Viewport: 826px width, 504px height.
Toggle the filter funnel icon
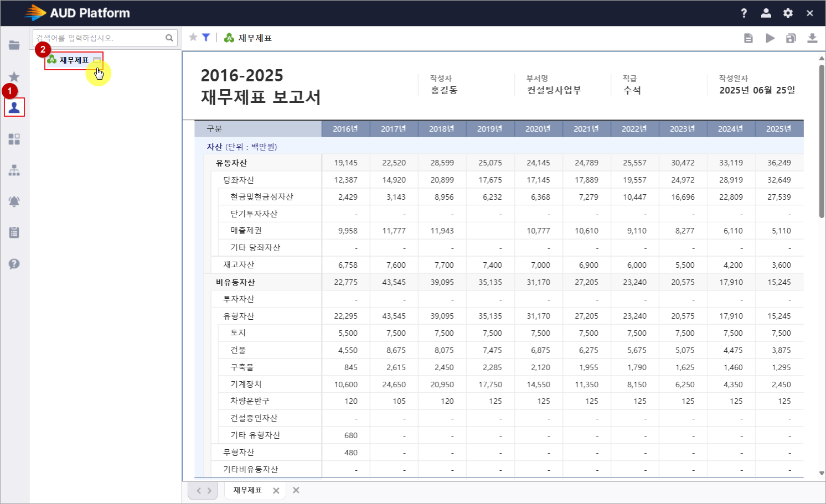(206, 37)
